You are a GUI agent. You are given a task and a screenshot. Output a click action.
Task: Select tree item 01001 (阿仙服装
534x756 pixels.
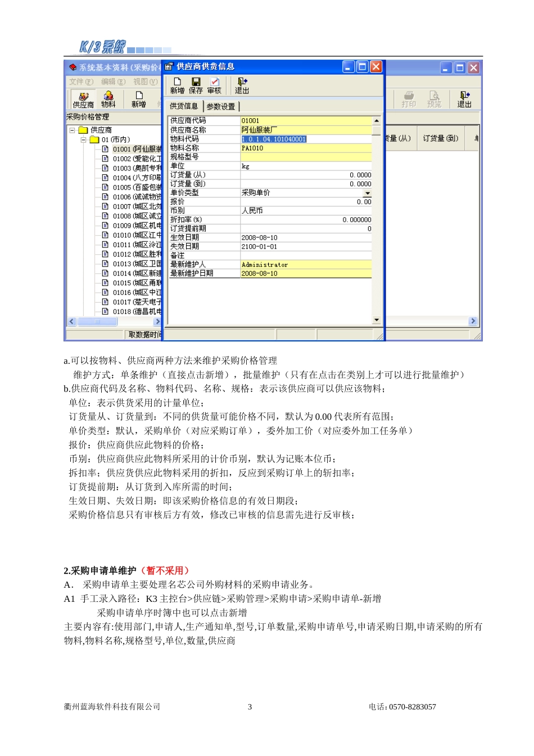pyautogui.click(x=137, y=149)
